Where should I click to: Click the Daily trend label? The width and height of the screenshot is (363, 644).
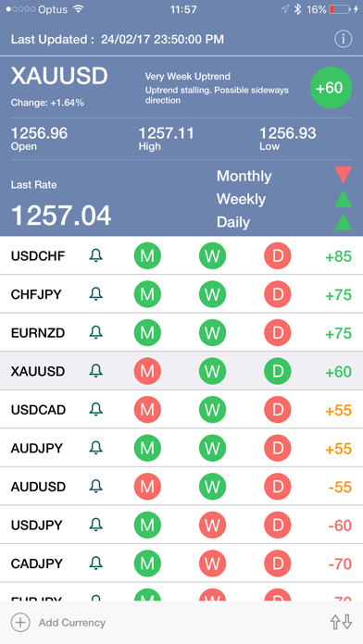pos(233,222)
